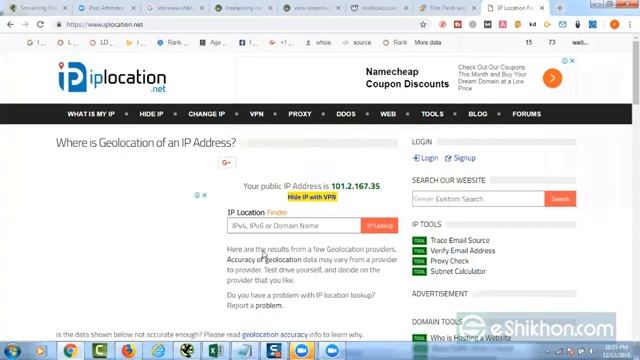Viewport: 640px width, 360px height.
Task: Click the orange Search button
Action: click(560, 199)
